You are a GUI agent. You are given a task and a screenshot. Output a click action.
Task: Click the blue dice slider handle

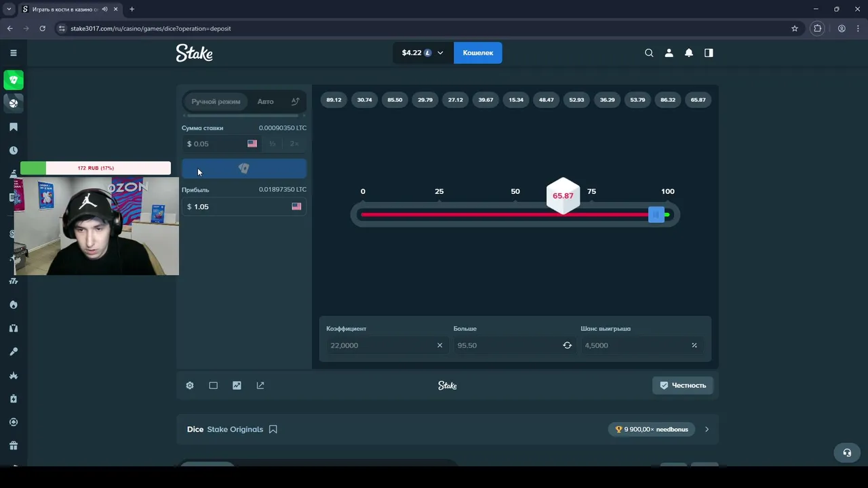656,215
